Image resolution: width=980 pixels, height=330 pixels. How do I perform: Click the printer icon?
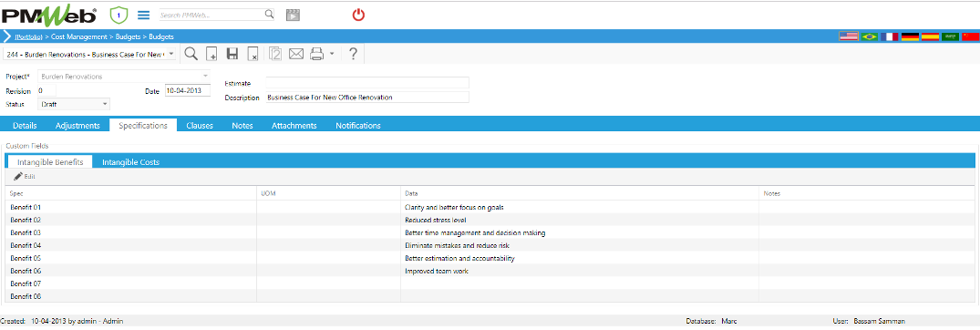click(x=317, y=55)
